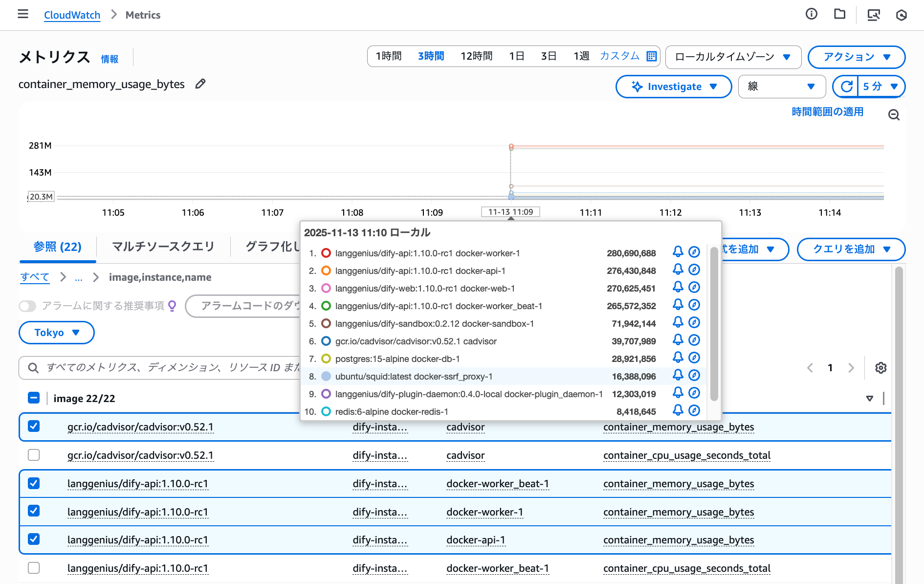Screen dimensions: 924x584
Task: Create alarm bell for docker-worker-1 row
Action: pyautogui.click(x=678, y=252)
